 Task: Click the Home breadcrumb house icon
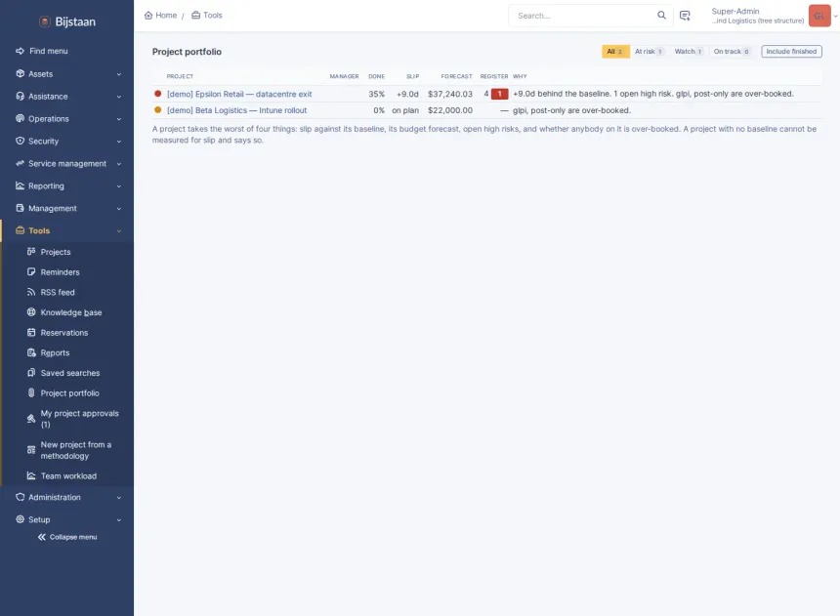148,16
